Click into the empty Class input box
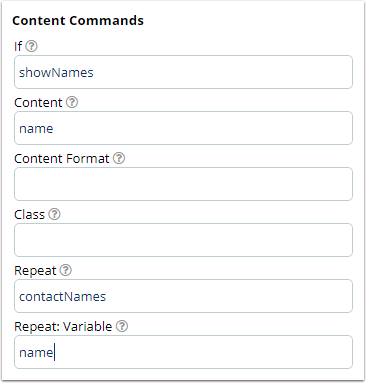Viewport: 366px width, 383px height. pos(183,240)
